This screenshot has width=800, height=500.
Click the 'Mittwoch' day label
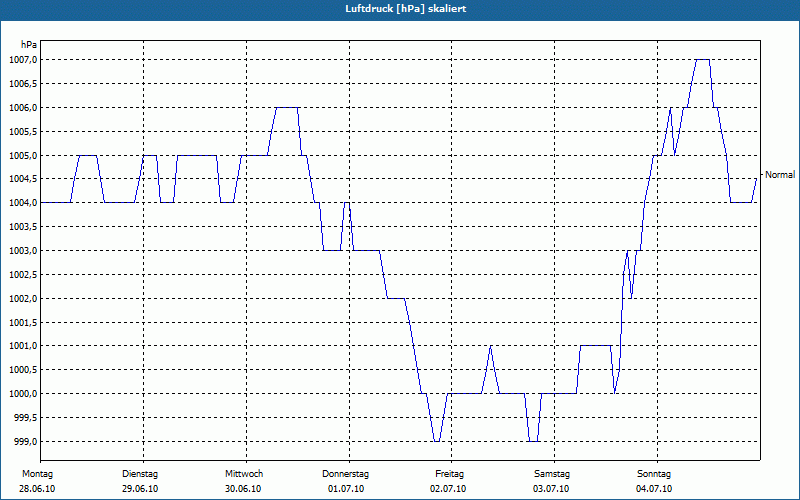pos(244,474)
